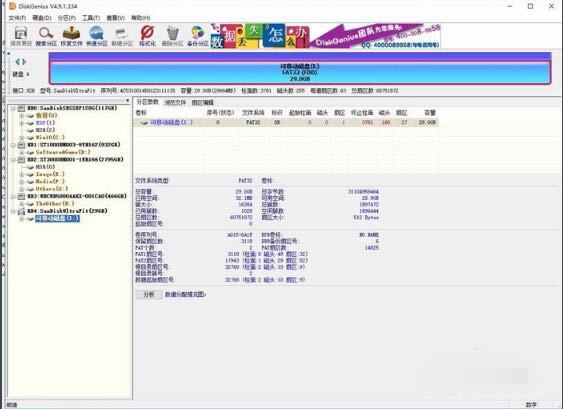
Task: Select the Format (格式化) toolbar icon
Action: (147, 36)
